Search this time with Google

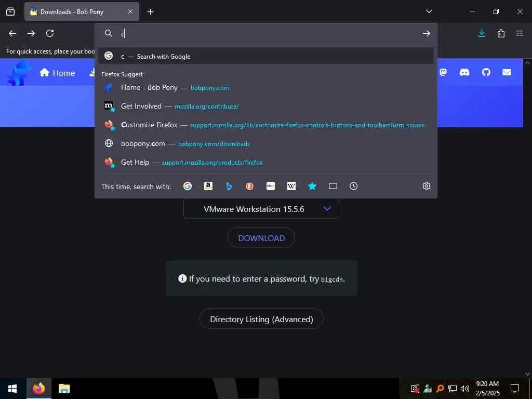pos(187,186)
